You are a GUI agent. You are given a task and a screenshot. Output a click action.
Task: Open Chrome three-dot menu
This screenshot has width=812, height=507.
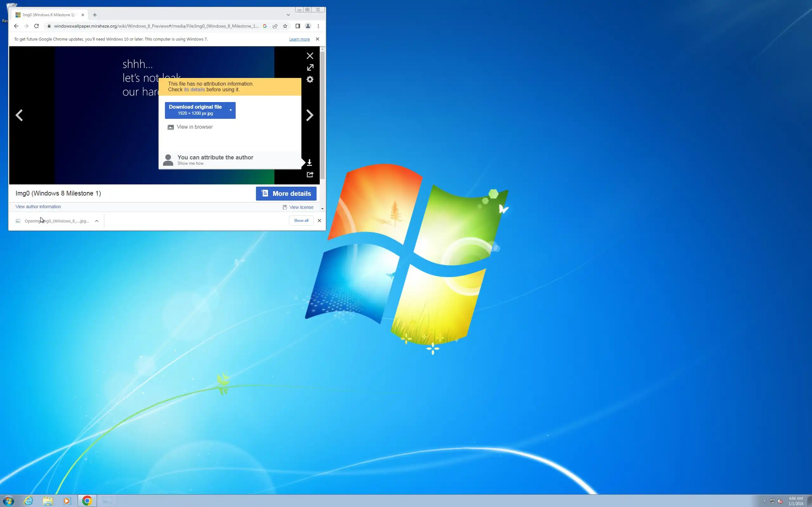318,26
